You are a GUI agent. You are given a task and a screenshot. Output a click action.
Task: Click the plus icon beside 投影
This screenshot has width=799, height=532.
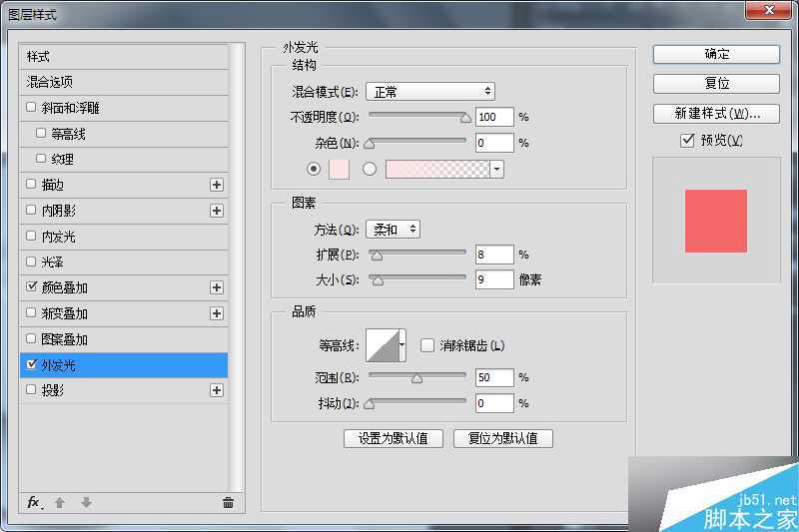point(216,390)
